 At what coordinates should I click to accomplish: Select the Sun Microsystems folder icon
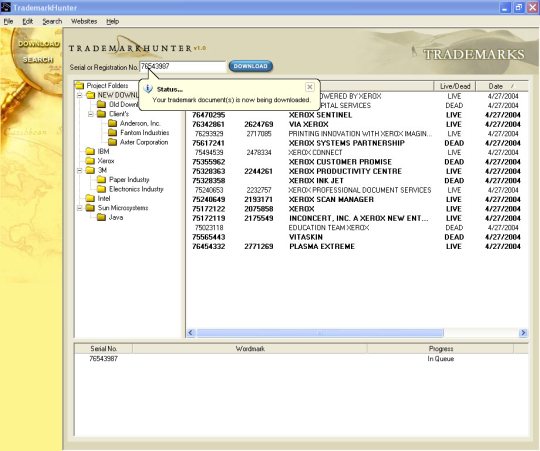[91, 208]
